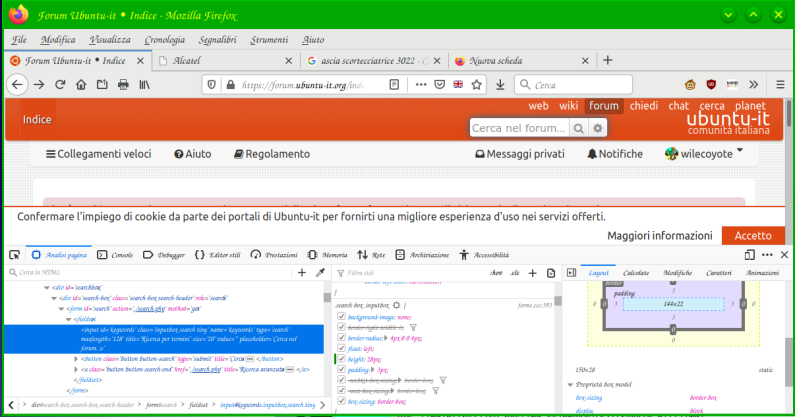Image resolution: width=795 pixels, height=417 pixels.
Task: Toggle responsive design mode icon in devtools
Action: click(x=749, y=255)
